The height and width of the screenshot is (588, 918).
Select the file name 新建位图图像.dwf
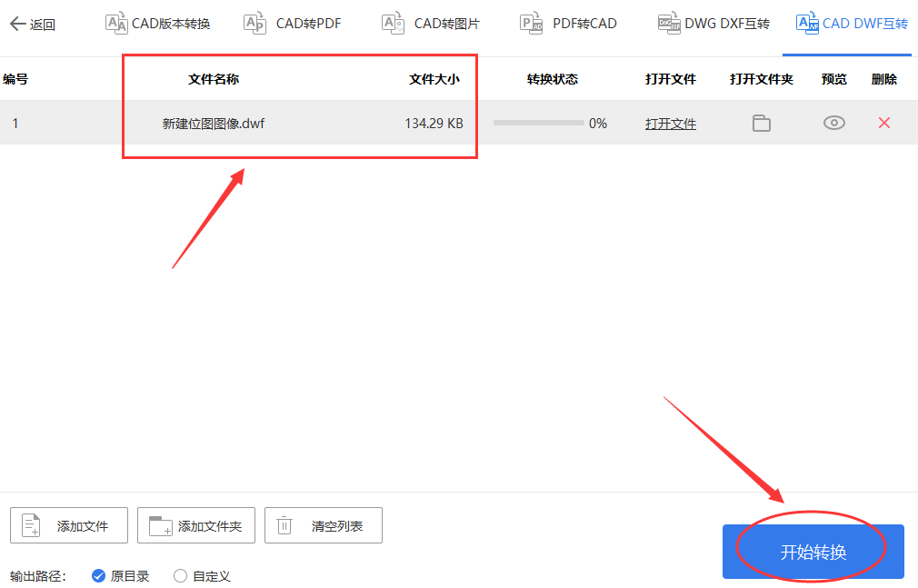coord(213,124)
